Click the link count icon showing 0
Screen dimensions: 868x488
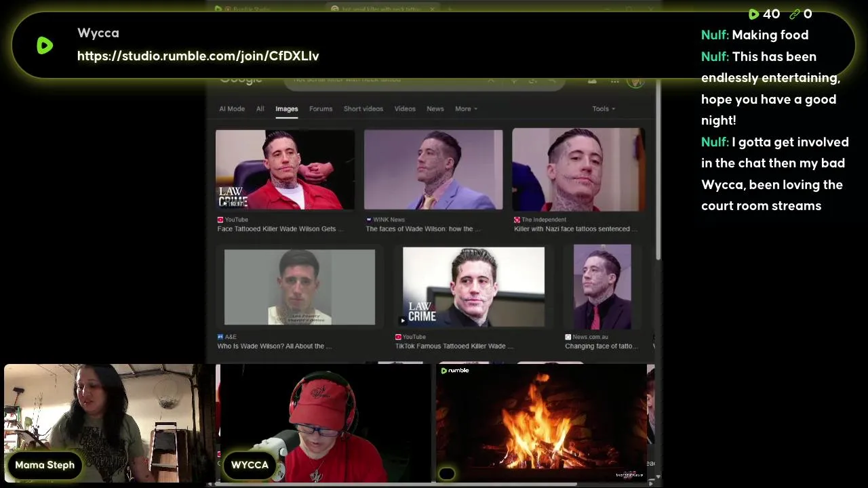(794, 14)
